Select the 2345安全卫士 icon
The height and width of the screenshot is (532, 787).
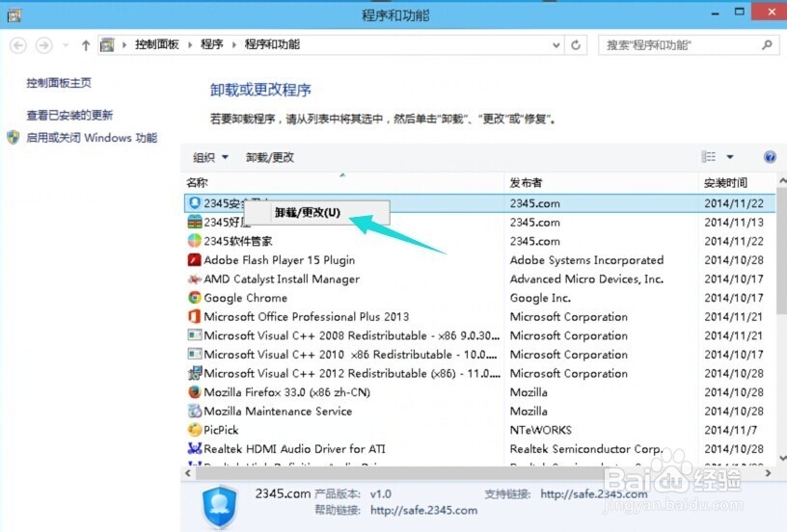[x=195, y=203]
